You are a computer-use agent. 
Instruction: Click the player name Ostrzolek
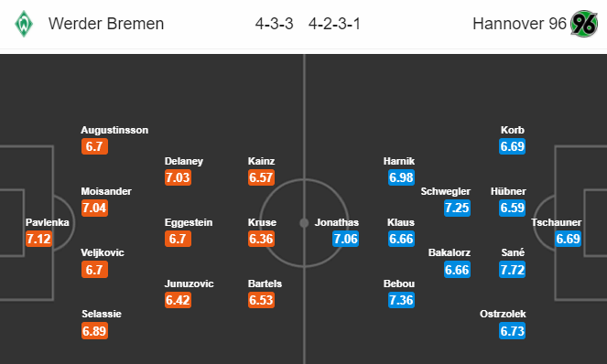(x=503, y=314)
